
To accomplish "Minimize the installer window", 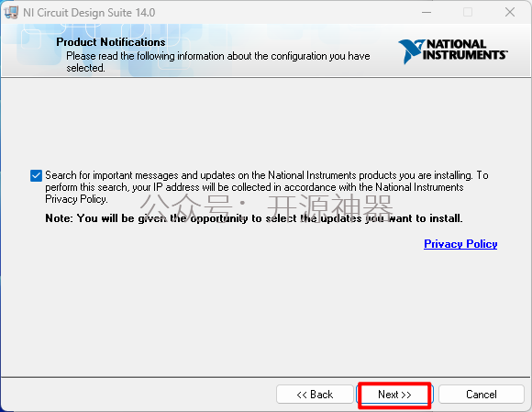I will pos(427,12).
